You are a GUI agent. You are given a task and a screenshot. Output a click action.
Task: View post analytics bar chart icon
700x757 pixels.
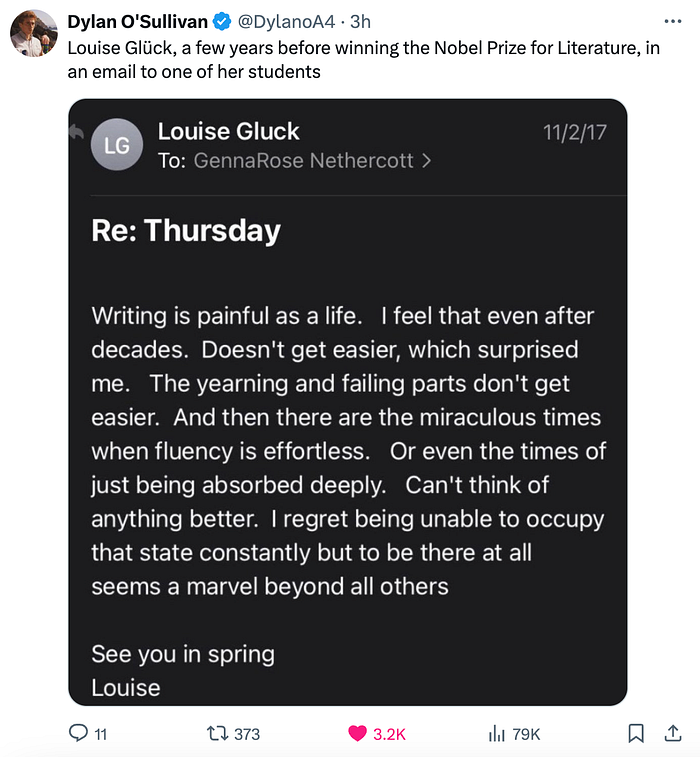tap(496, 734)
